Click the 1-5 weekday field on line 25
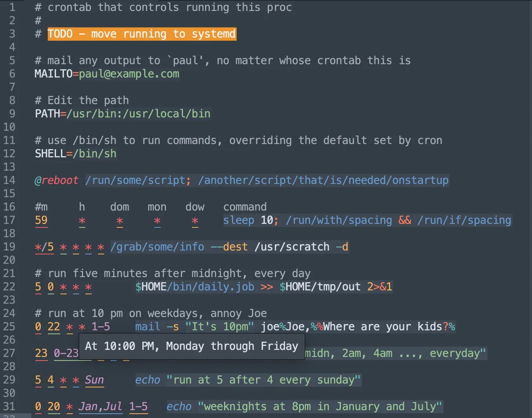The image size is (532, 418). point(101,327)
